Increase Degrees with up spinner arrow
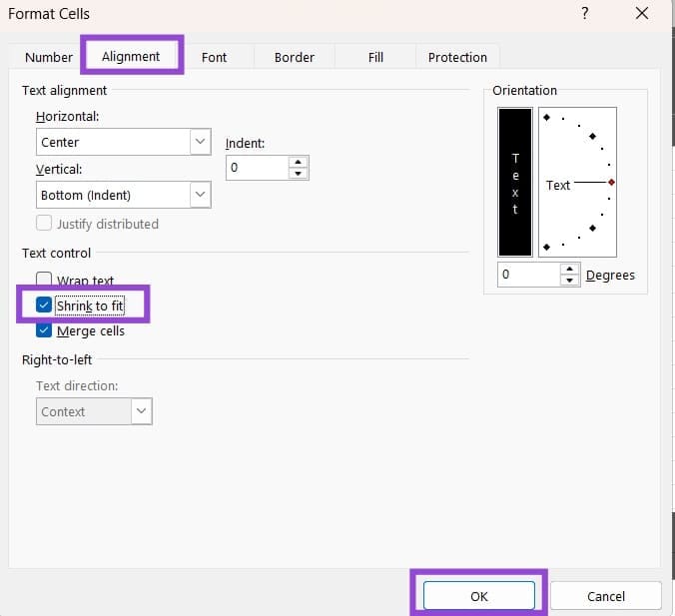This screenshot has width=675, height=616. tap(569, 269)
